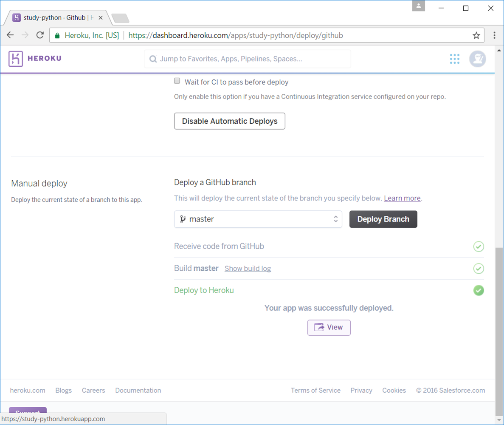Open a new browser tab
The width and height of the screenshot is (504, 425).
click(x=120, y=18)
